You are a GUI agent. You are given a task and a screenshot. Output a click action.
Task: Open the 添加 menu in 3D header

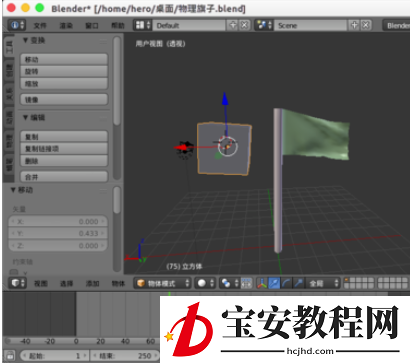point(93,284)
